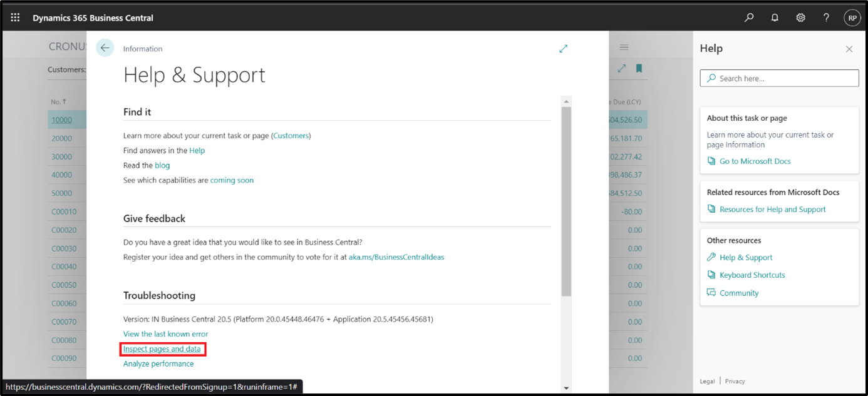Select customer row C00070
This screenshot has width=868, height=396.
64,322
